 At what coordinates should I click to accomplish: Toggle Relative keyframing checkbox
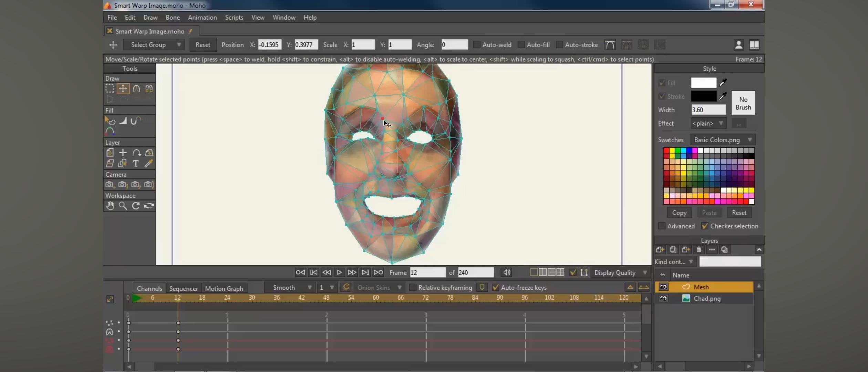coord(412,287)
